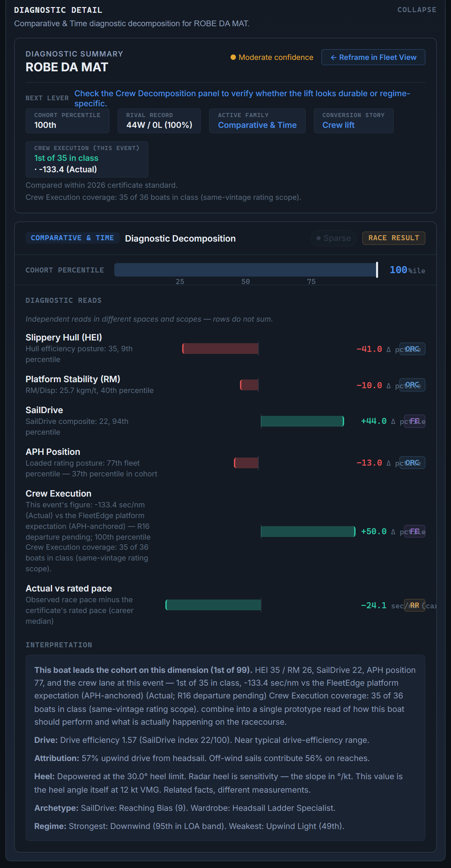Screen dimensions: 451x868
Task: Click the RR badge on Actual vs rated pace
Action: (x=415, y=605)
